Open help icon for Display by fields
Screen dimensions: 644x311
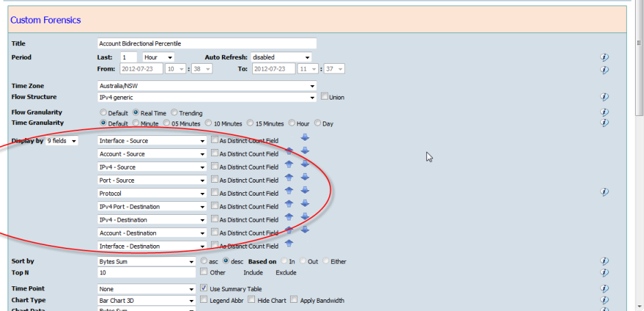[604, 192]
